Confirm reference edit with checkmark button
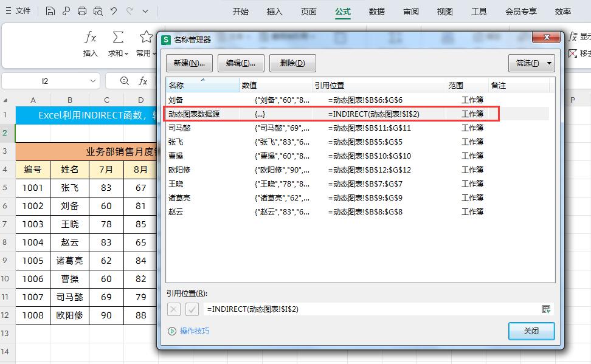This screenshot has width=591, height=364. (192, 309)
